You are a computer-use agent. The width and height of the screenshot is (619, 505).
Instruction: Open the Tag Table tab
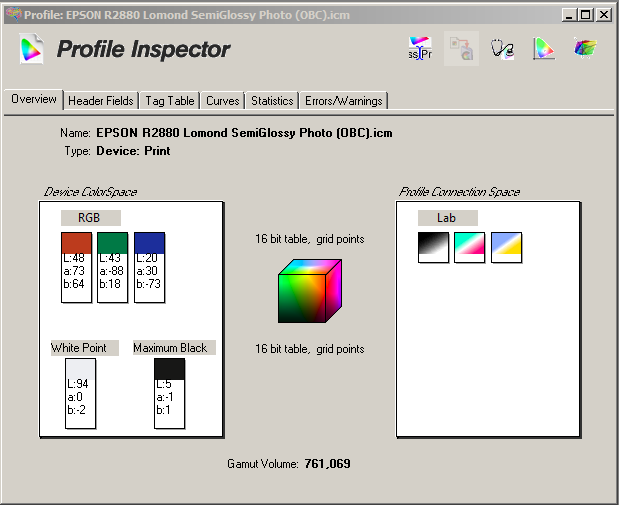(x=169, y=101)
